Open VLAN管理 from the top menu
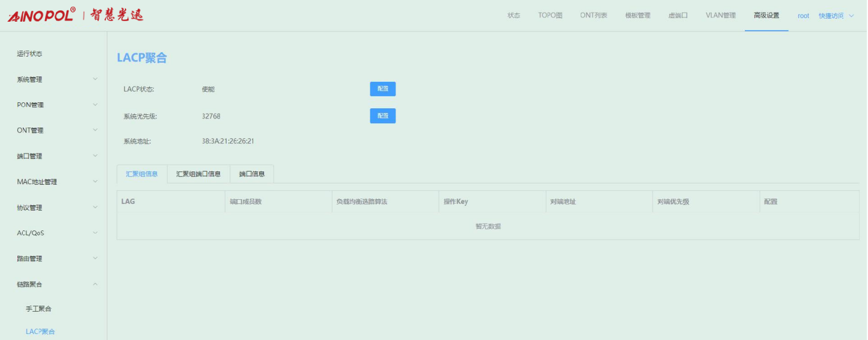This screenshot has height=340, width=868. 720,16
